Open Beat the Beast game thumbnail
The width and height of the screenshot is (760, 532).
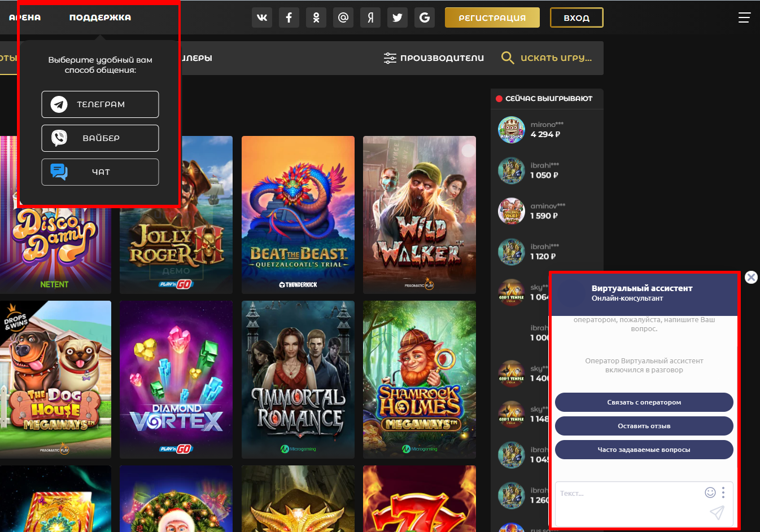298,215
